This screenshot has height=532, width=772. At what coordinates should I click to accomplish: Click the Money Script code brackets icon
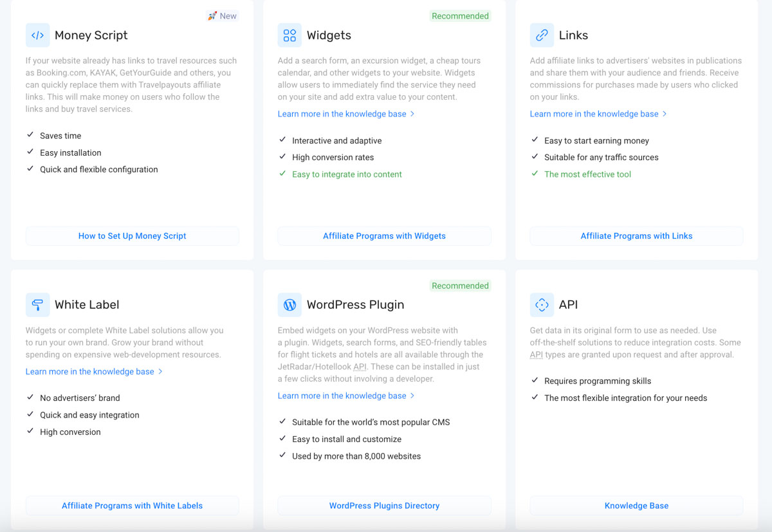tap(37, 35)
